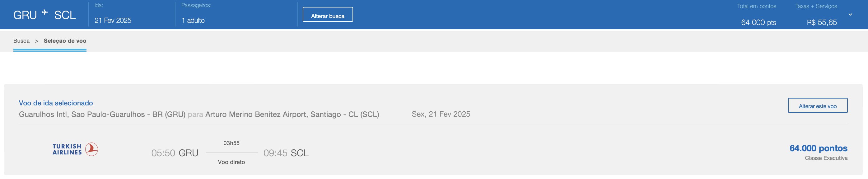Click the Voo direto label
Viewport: 868px width, 179px height.
231,162
